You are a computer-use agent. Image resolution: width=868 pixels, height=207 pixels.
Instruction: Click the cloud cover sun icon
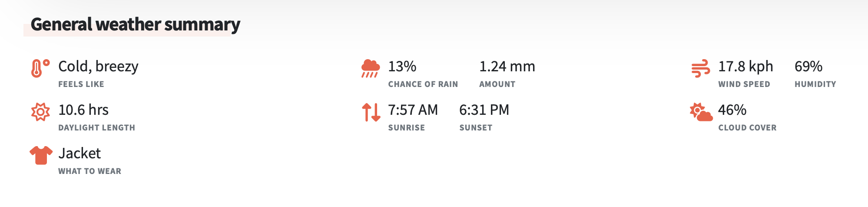point(701,112)
